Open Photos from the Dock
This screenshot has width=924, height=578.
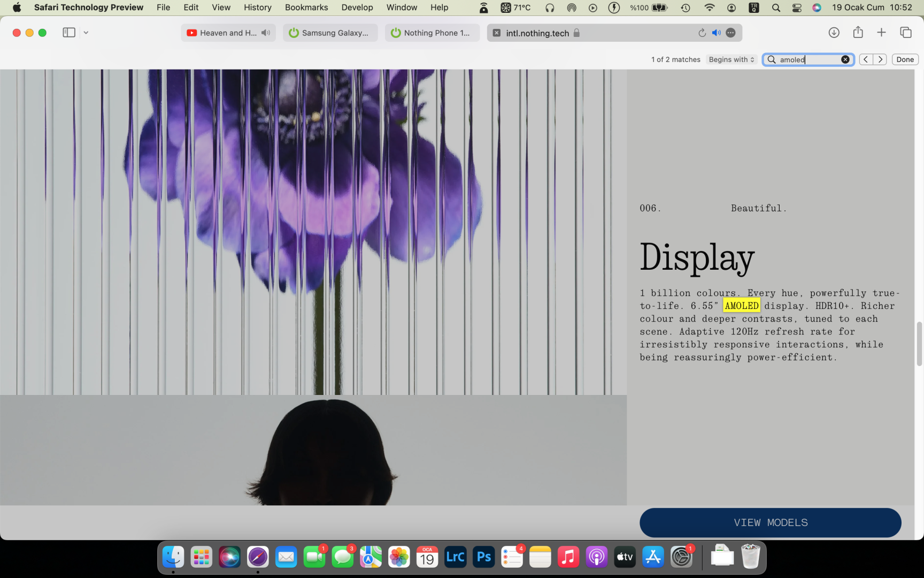click(x=399, y=557)
